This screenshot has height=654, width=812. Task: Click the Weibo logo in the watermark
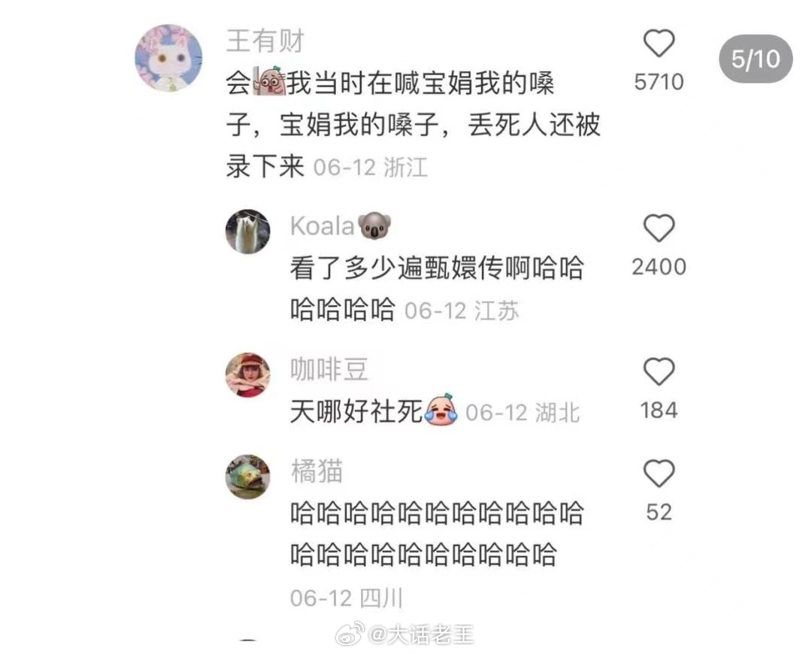click(350, 635)
